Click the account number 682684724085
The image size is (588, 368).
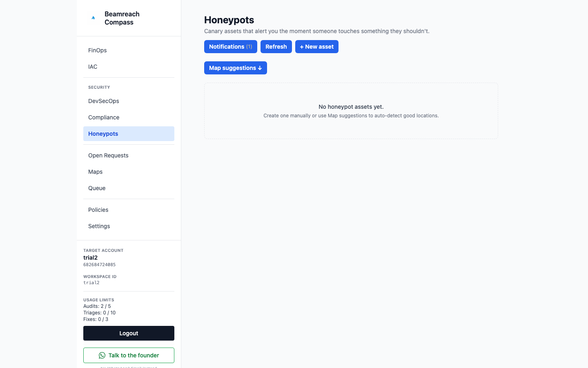click(100, 265)
